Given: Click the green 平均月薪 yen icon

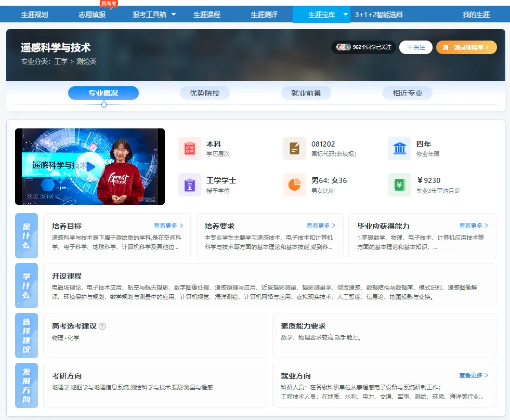Looking at the screenshot, I should coord(399,185).
